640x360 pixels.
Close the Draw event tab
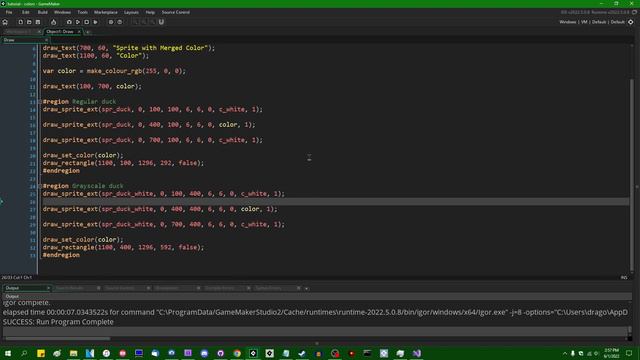pos(46,40)
